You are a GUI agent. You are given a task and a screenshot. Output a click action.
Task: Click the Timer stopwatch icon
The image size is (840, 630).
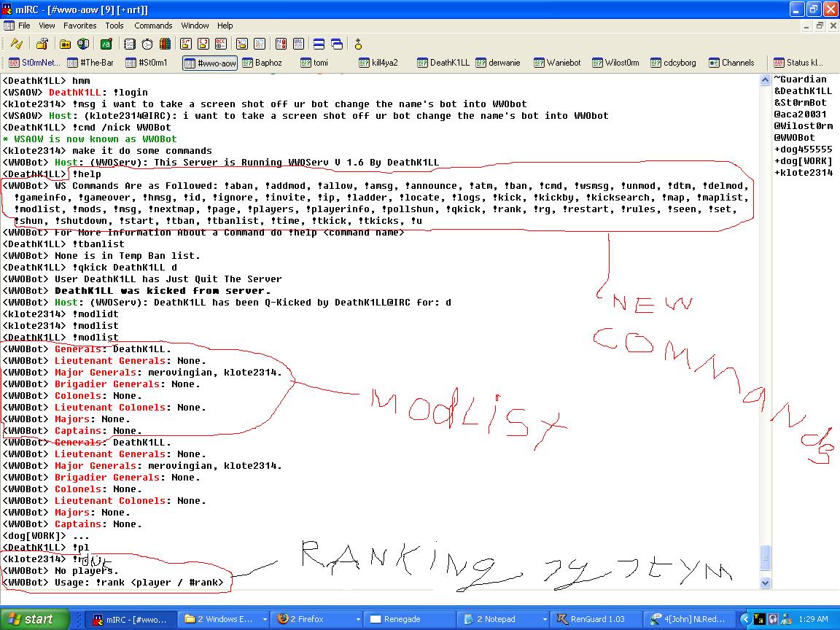coord(147,44)
